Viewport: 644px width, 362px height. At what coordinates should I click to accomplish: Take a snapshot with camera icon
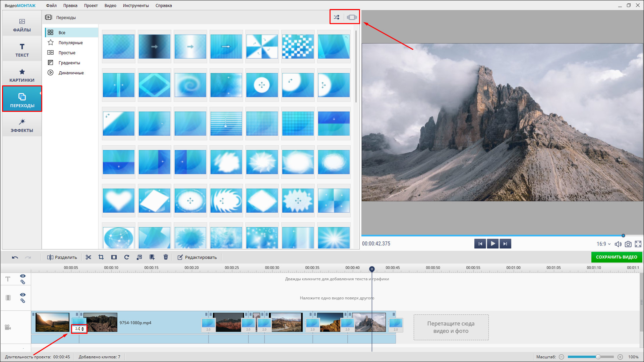pos(628,244)
